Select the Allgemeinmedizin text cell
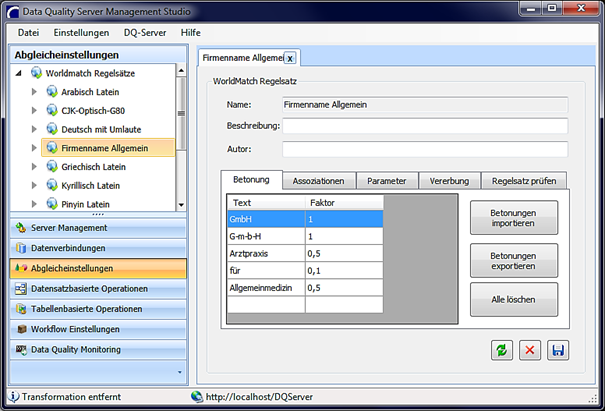This screenshot has height=411, width=605. pos(266,288)
